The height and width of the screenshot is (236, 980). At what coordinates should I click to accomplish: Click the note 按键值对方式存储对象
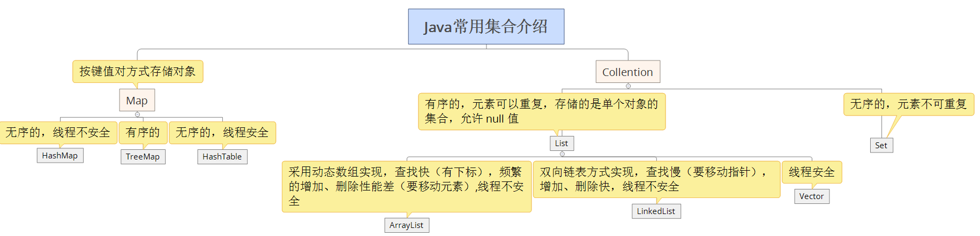tap(138, 71)
